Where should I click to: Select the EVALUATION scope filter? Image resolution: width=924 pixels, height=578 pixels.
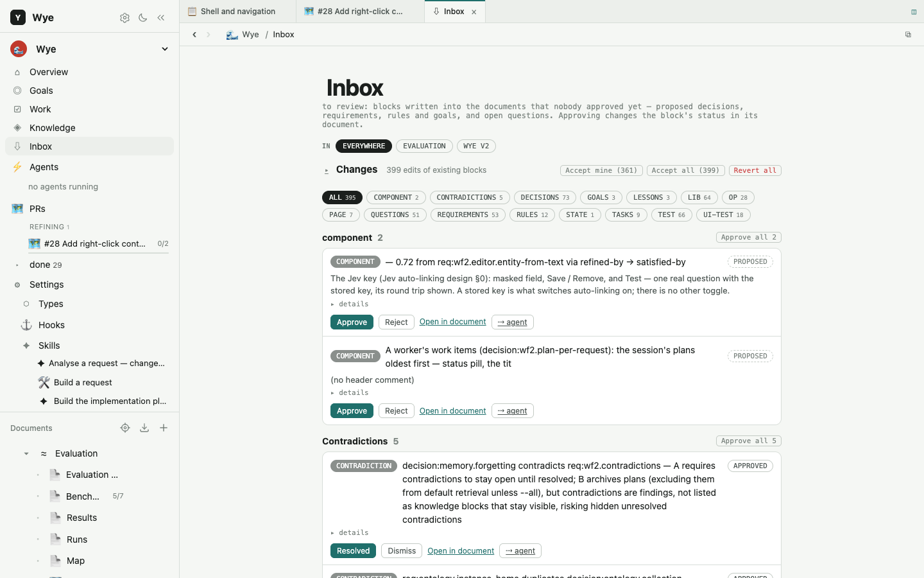[x=424, y=146]
